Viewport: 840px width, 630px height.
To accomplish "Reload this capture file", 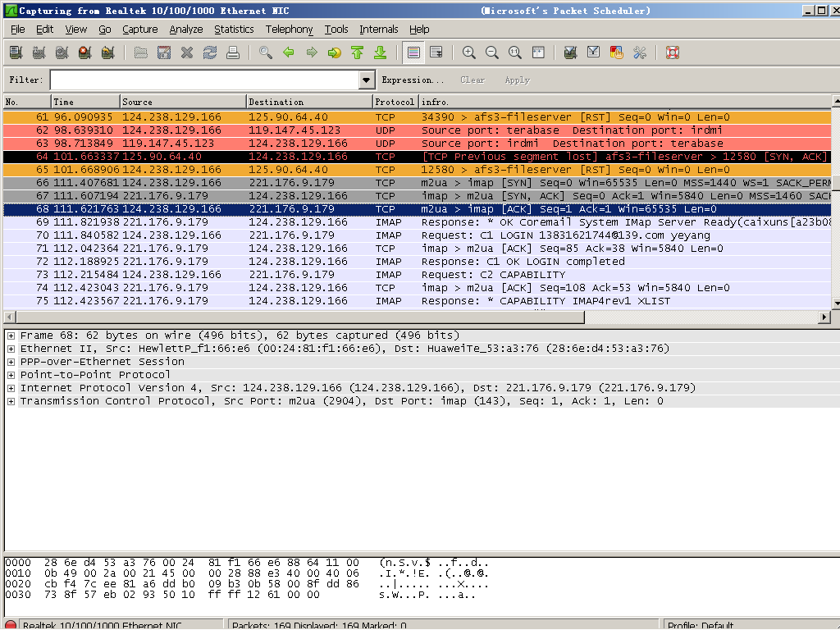I will tap(210, 52).
